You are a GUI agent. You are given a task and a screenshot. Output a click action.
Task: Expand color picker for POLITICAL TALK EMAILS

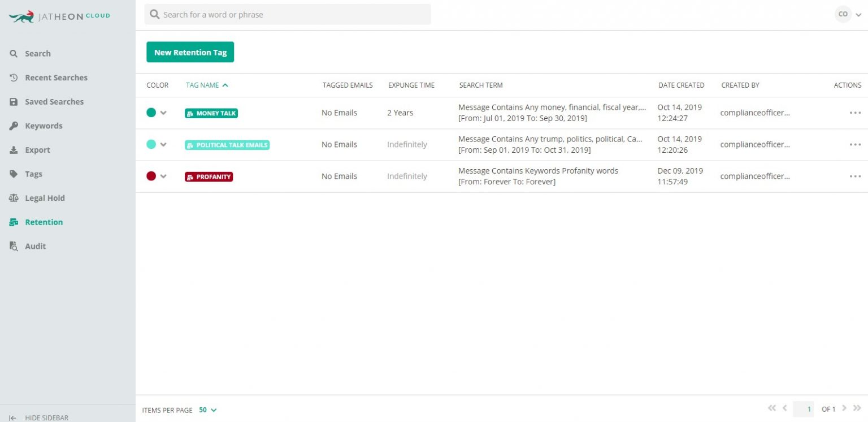click(x=164, y=144)
